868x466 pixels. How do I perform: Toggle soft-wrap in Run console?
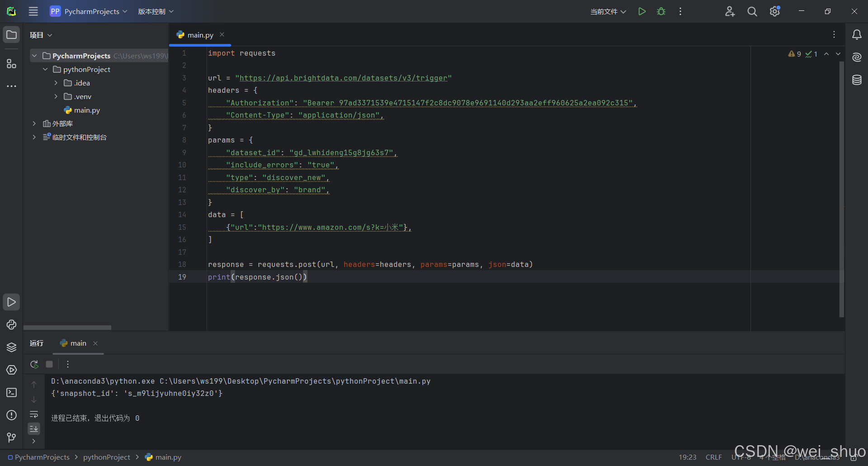pos(34,414)
